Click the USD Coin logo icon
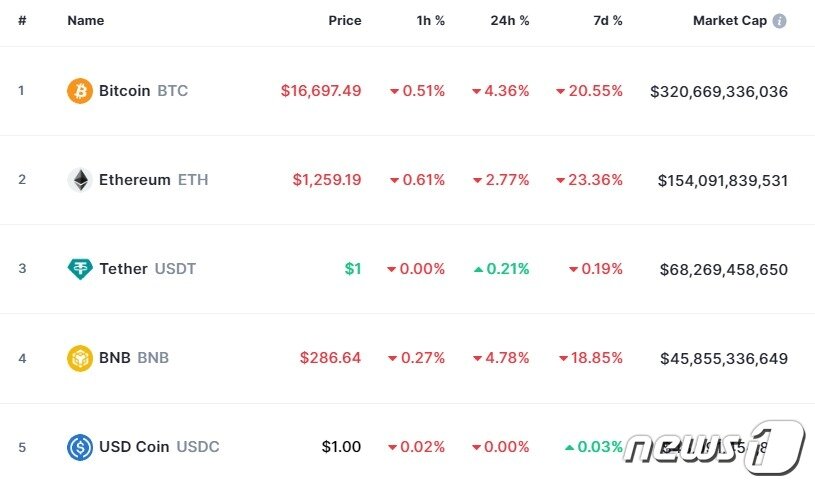The height and width of the screenshot is (487, 815). coord(80,447)
